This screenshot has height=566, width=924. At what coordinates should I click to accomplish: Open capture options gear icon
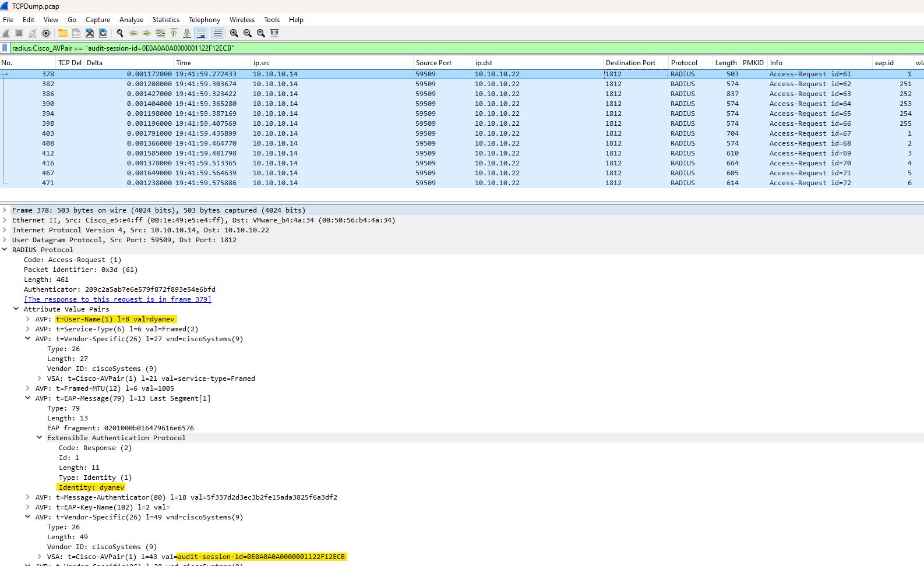pos(46,33)
